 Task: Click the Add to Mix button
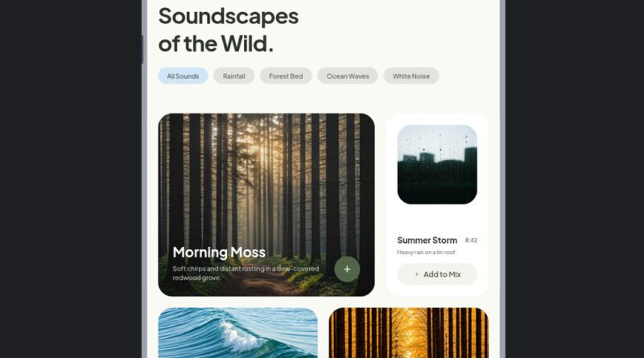(437, 274)
